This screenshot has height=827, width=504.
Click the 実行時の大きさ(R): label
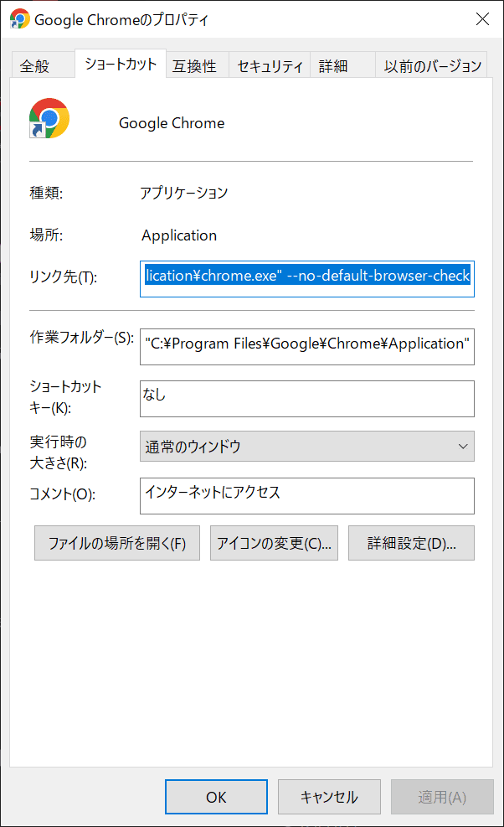click(x=59, y=452)
